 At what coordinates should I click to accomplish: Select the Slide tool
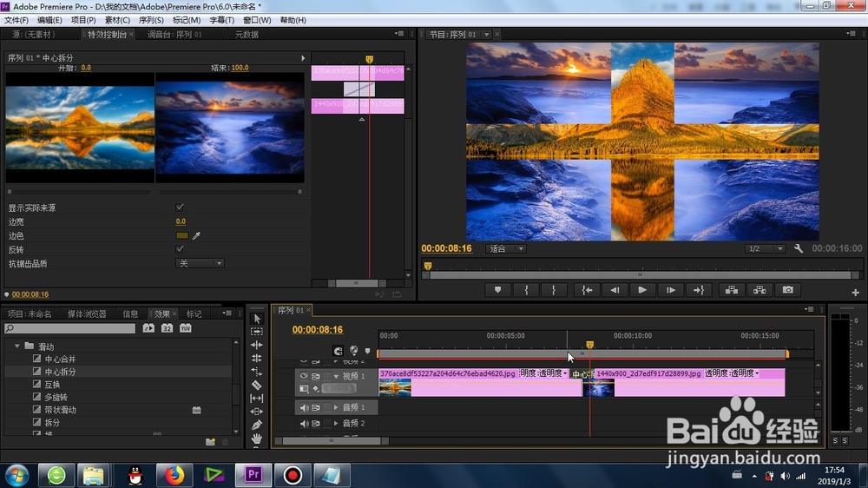pyautogui.click(x=257, y=411)
